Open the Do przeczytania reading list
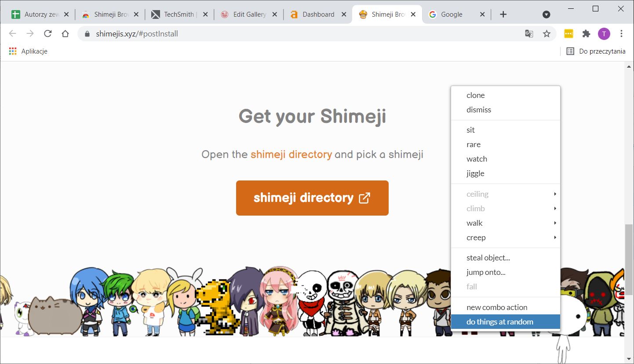634x364 pixels. 596,51
